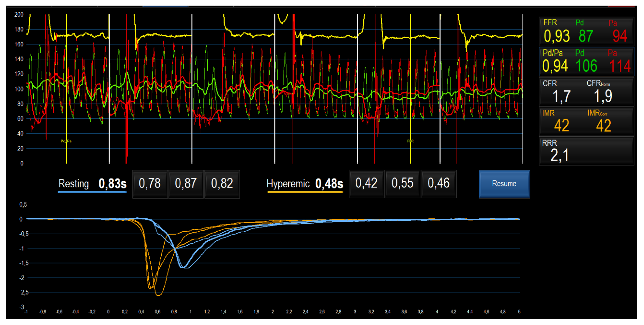Screen dimensions: 644x325
Task: Select the resting transit time 0,87 box
Action: pyautogui.click(x=186, y=184)
